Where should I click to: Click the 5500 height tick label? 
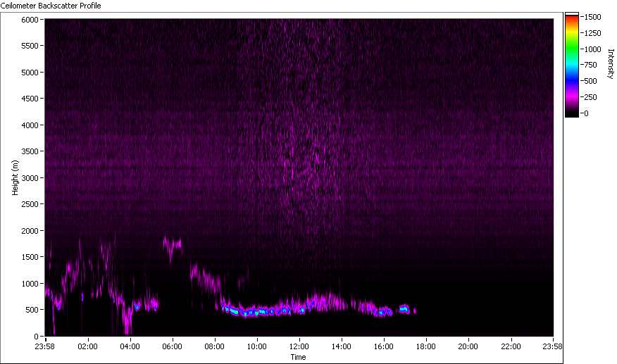pyautogui.click(x=30, y=46)
